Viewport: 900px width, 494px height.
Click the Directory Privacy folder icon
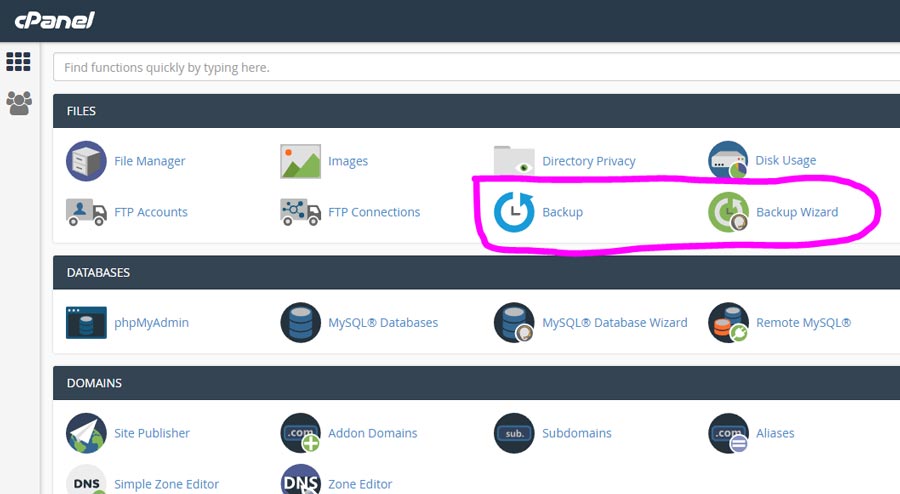tap(514, 160)
